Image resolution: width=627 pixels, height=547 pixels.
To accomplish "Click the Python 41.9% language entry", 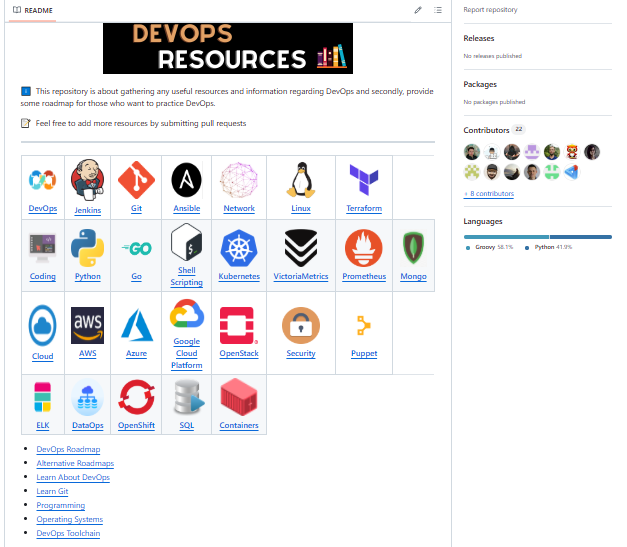I will pos(548,247).
